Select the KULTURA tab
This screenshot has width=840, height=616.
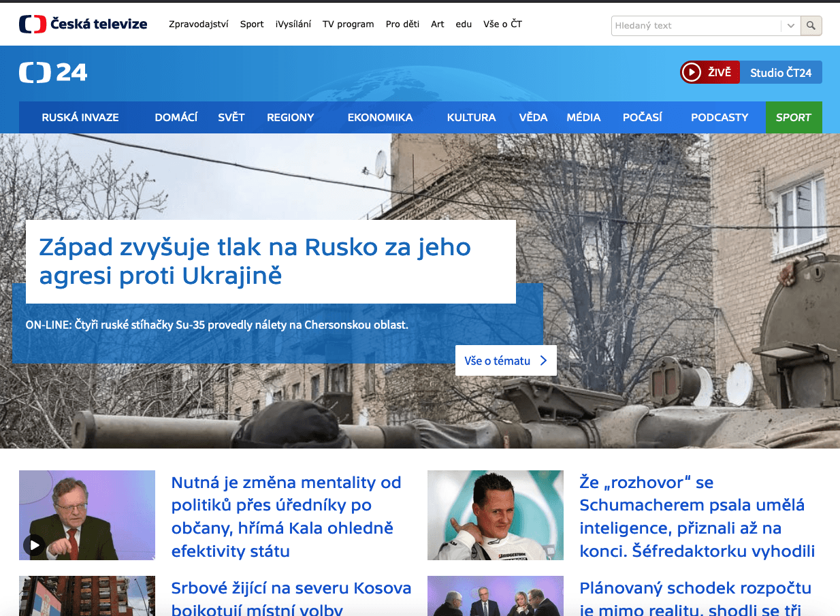(x=472, y=117)
